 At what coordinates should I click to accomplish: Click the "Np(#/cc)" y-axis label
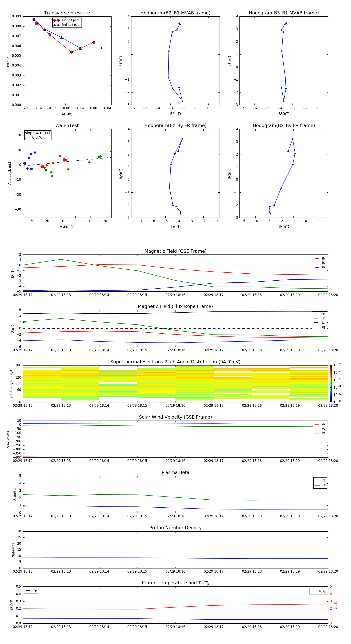pos(13,550)
